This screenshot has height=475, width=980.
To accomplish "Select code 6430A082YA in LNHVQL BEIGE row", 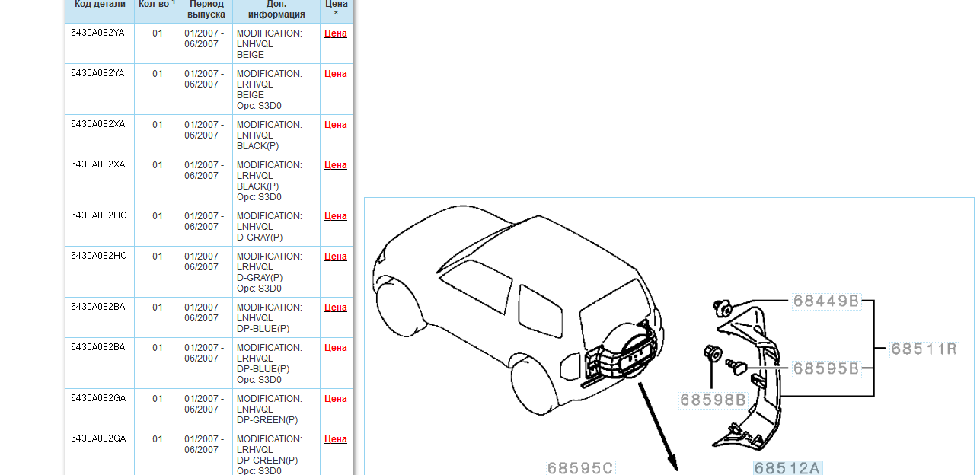I will click(x=97, y=33).
